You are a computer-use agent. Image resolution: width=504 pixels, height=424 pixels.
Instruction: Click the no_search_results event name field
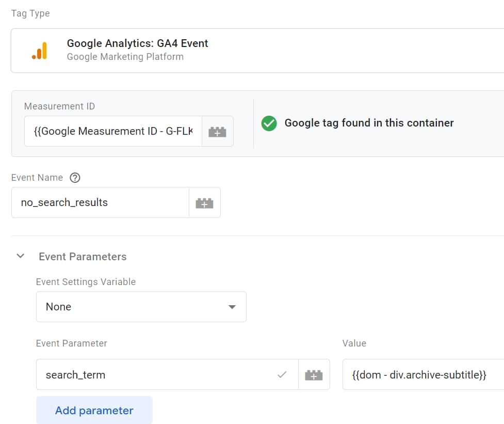(x=100, y=202)
